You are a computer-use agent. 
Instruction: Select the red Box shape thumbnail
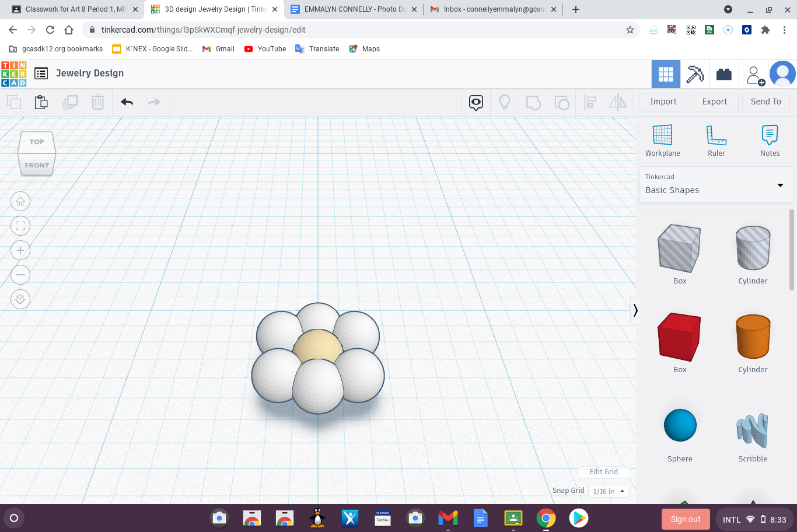pyautogui.click(x=679, y=337)
